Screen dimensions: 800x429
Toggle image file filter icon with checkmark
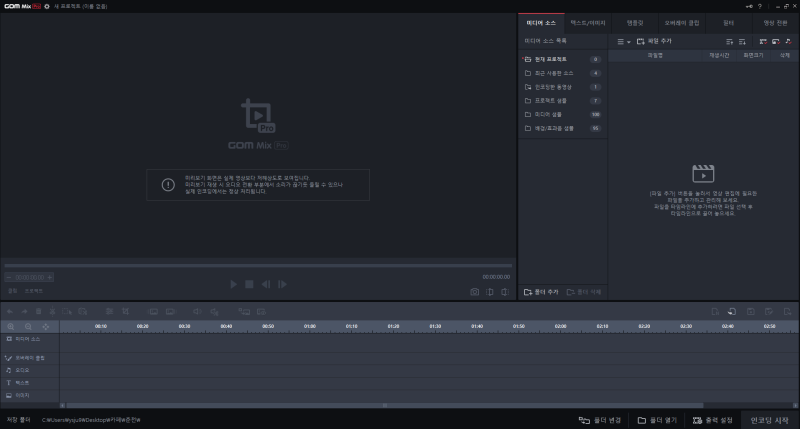[776, 41]
